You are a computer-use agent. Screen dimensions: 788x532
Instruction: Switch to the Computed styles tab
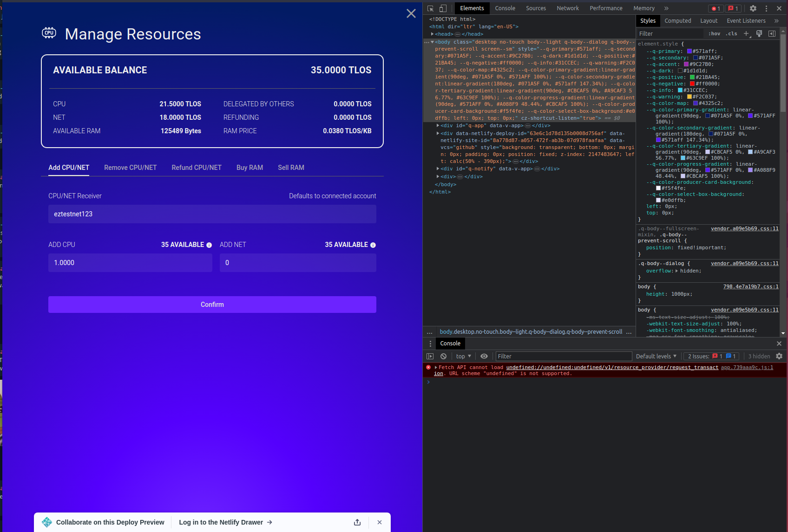[x=678, y=21]
